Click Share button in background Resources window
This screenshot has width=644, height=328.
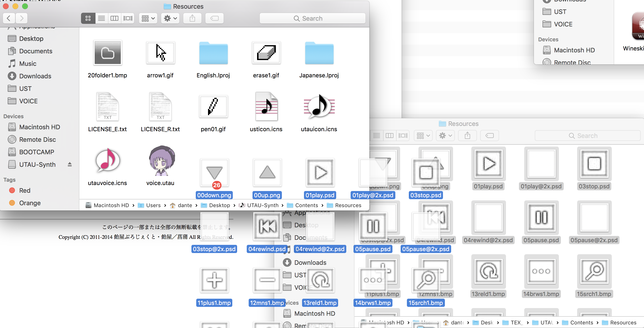(x=467, y=136)
